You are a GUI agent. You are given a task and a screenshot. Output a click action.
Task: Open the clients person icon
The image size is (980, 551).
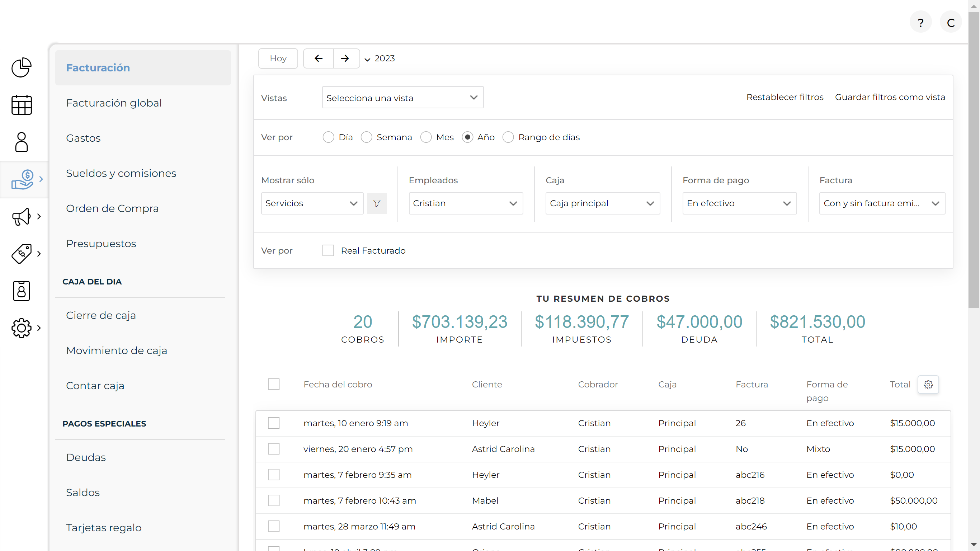click(21, 142)
